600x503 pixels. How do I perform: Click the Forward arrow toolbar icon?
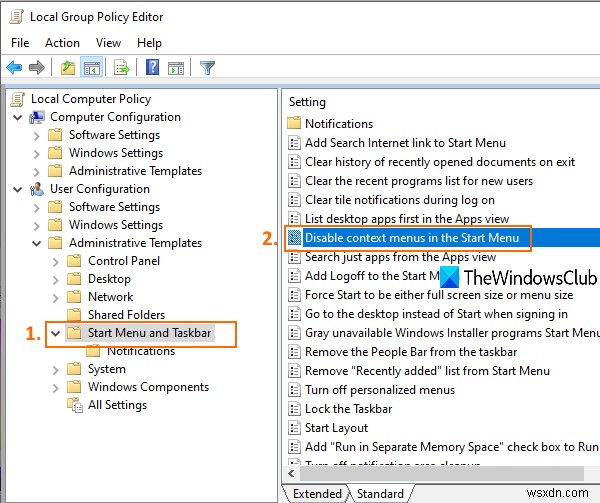[37, 68]
